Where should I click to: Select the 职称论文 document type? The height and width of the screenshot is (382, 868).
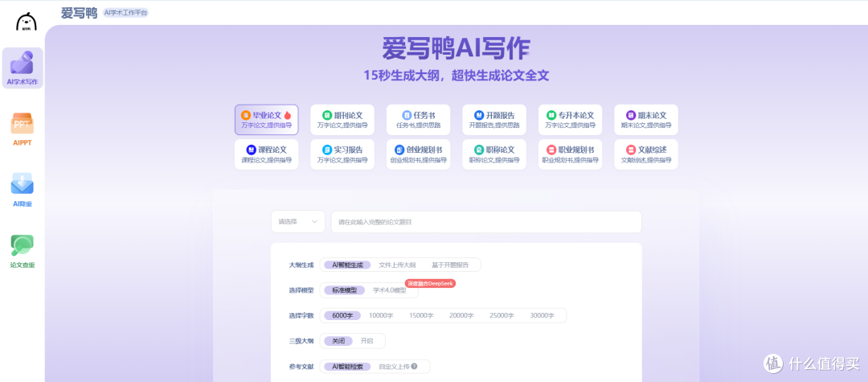tap(494, 154)
